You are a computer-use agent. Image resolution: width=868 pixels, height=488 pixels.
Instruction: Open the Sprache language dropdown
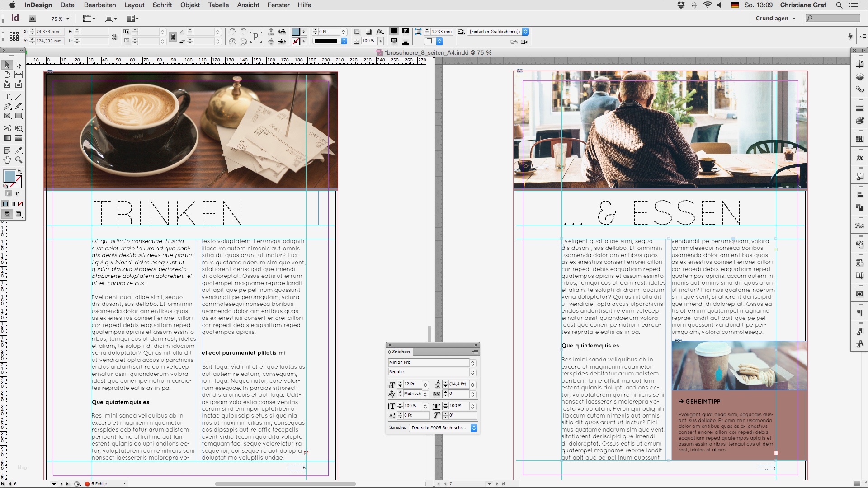point(474,428)
